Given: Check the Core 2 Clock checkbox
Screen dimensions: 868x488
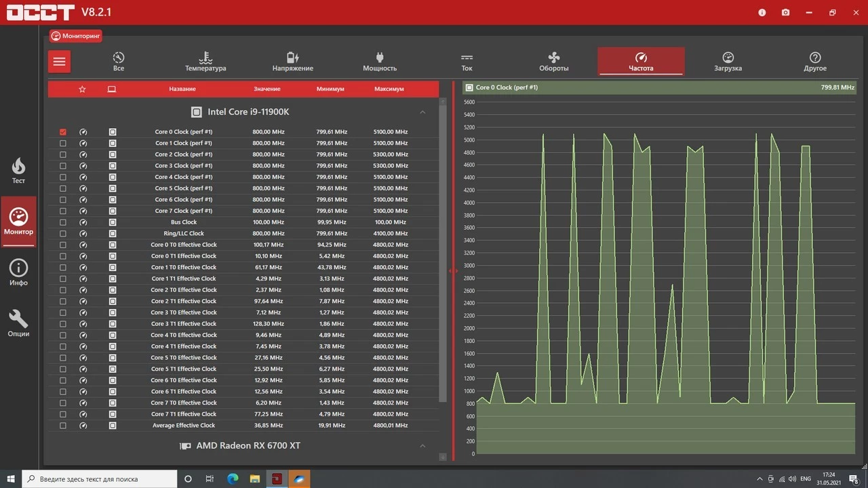Looking at the screenshot, I should 63,155.
